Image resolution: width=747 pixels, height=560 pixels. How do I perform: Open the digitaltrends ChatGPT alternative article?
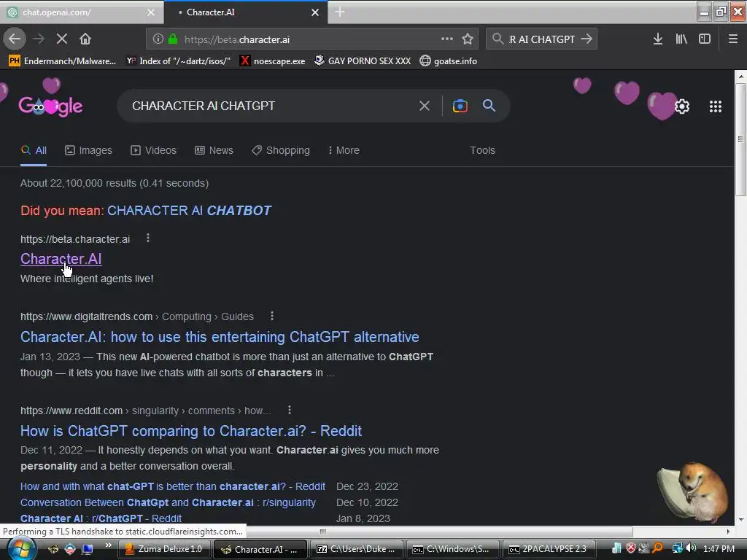tap(220, 337)
